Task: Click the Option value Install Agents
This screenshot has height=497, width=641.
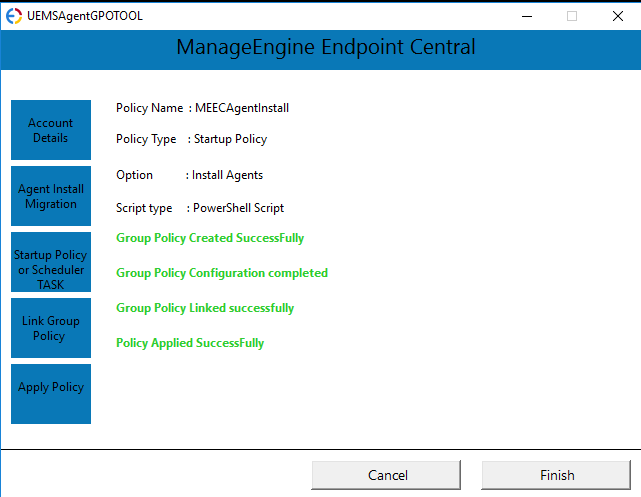Action: (227, 175)
